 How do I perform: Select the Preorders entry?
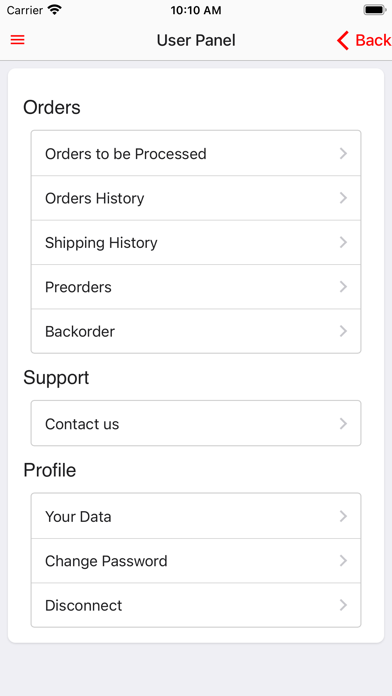(196, 287)
